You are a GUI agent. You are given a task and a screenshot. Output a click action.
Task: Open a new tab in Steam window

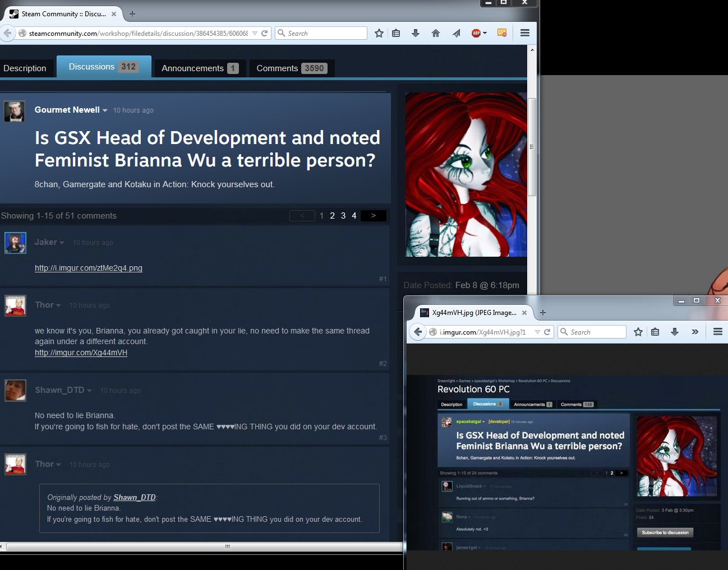click(x=132, y=14)
